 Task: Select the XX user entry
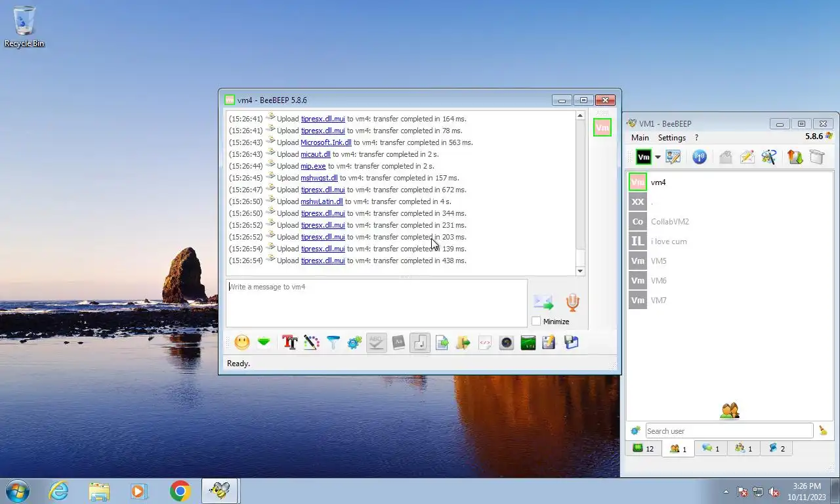point(730,202)
